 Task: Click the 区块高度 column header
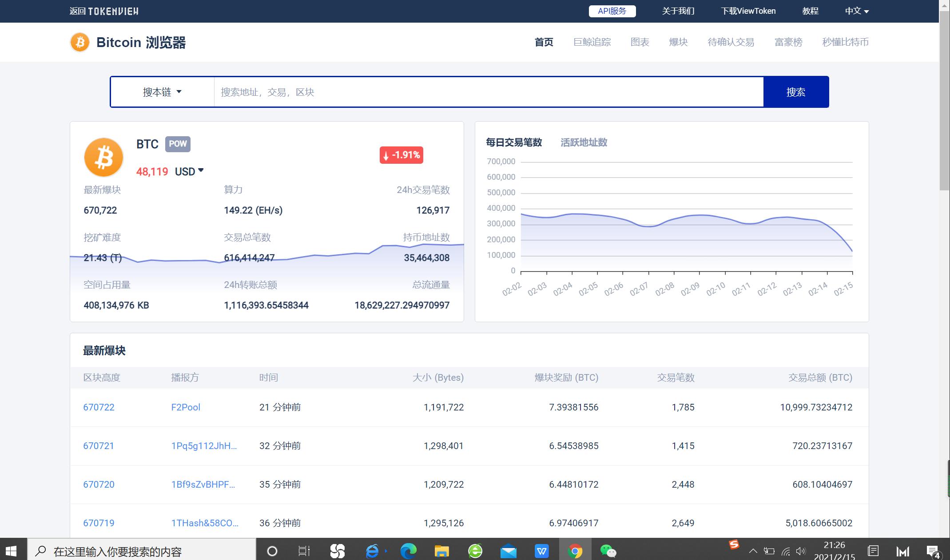[102, 378]
